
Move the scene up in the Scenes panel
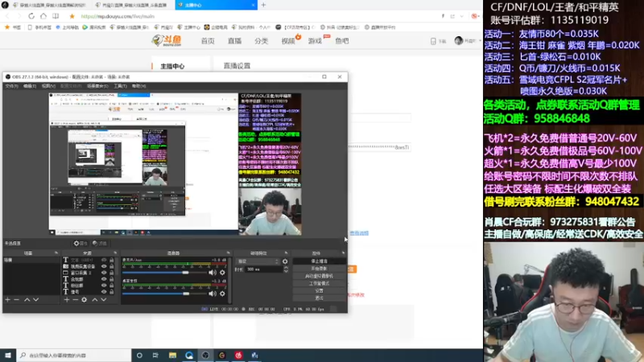click(x=27, y=299)
